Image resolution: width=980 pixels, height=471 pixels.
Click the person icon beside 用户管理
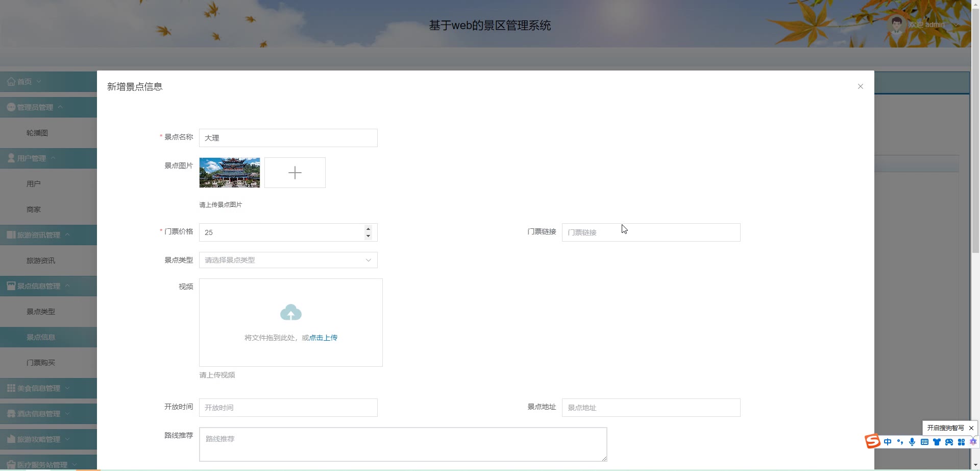pyautogui.click(x=11, y=158)
